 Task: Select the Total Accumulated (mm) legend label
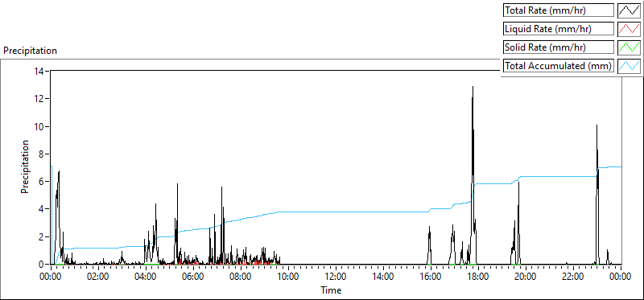(x=559, y=66)
